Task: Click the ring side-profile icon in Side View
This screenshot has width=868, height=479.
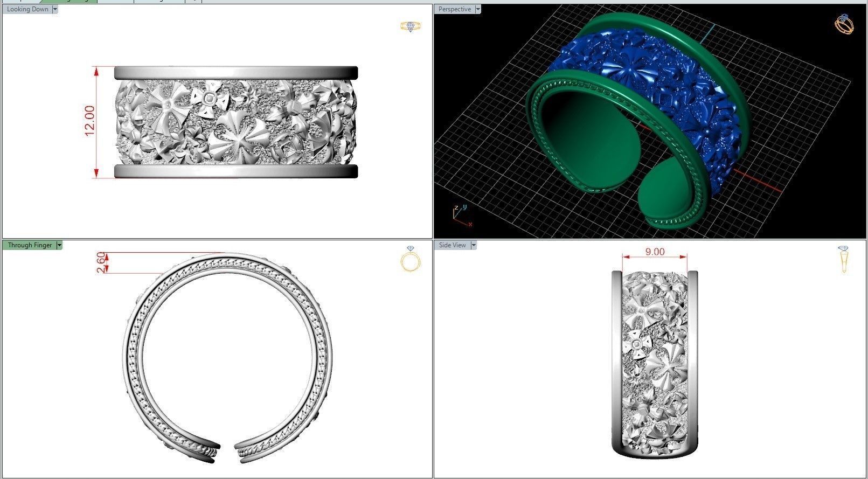Action: pyautogui.click(x=843, y=259)
